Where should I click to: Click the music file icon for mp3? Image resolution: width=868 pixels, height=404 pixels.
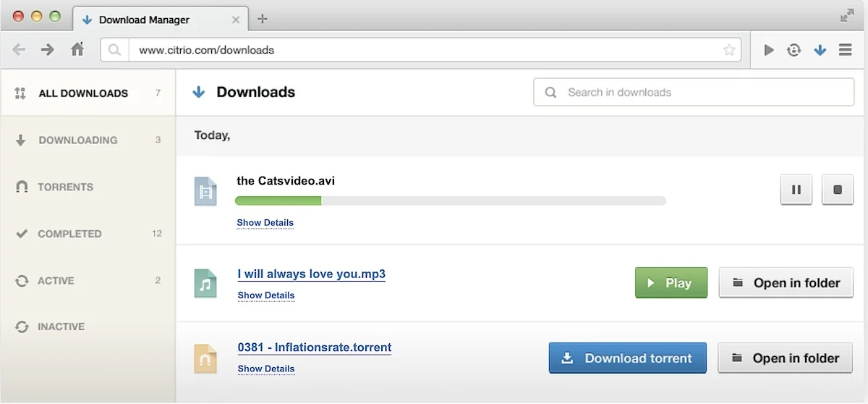point(205,282)
